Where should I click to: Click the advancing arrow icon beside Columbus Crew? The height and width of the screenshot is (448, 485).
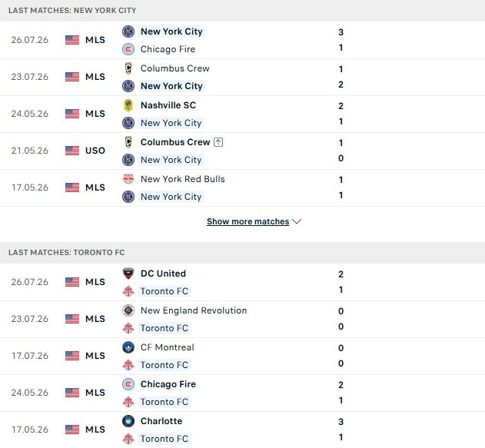point(218,142)
